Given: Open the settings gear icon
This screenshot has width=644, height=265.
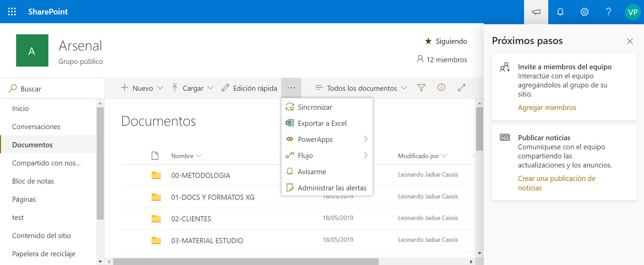Looking at the screenshot, I should (585, 12).
